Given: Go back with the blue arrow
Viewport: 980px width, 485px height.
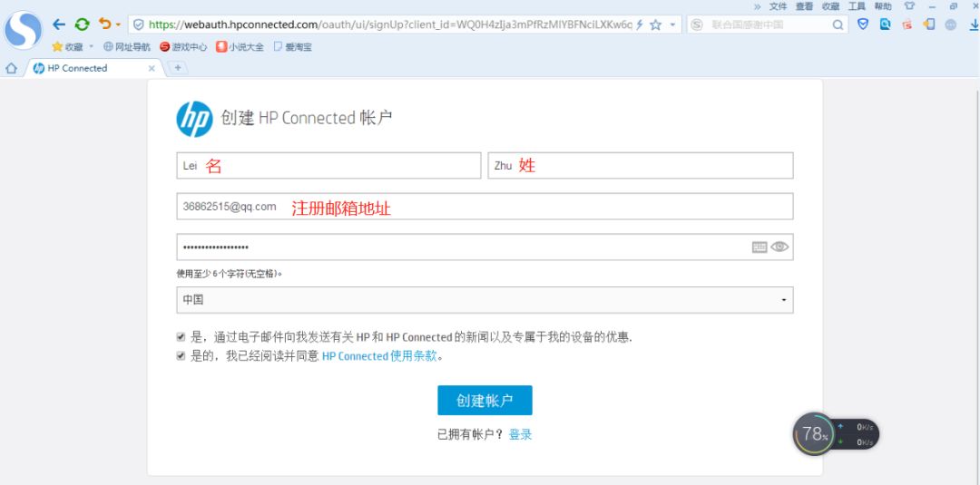Looking at the screenshot, I should click(x=59, y=24).
